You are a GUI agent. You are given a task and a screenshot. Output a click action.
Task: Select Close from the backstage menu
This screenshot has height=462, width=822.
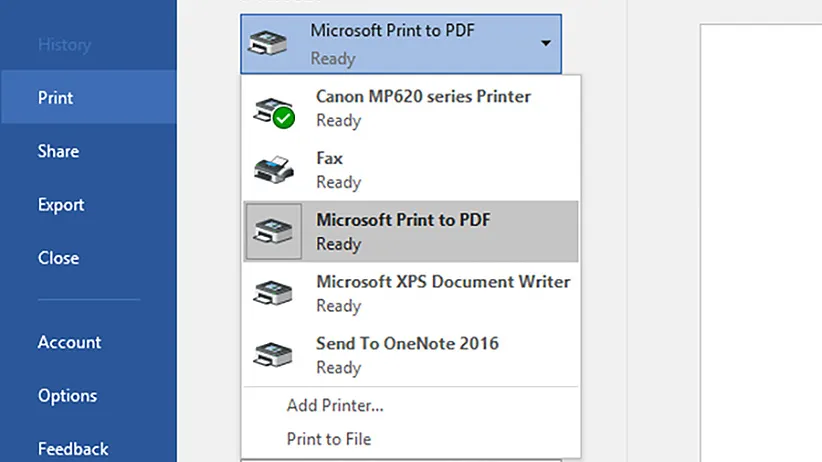(x=58, y=258)
